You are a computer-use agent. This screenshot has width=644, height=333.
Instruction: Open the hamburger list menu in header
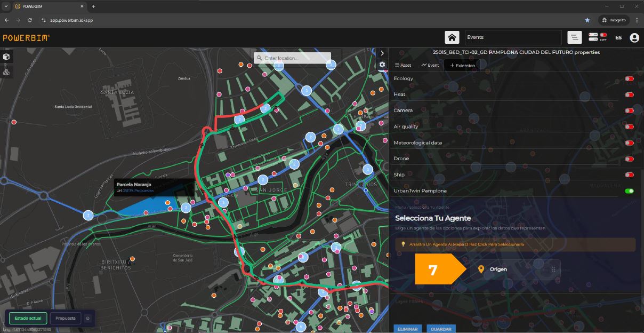[x=574, y=37]
